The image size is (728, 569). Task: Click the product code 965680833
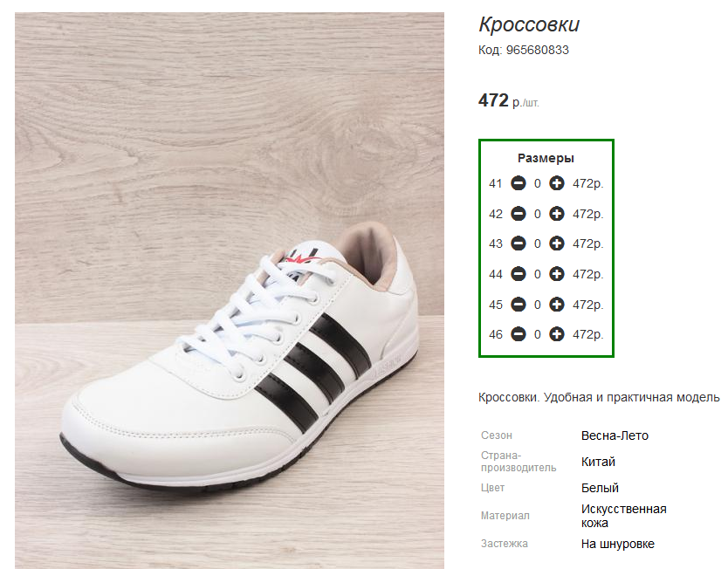[x=537, y=51]
